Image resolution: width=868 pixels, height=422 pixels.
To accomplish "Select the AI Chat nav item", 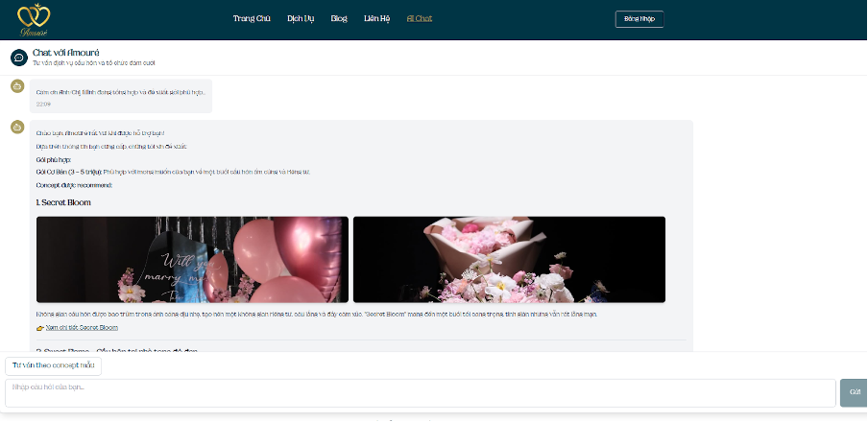I will coord(420,18).
